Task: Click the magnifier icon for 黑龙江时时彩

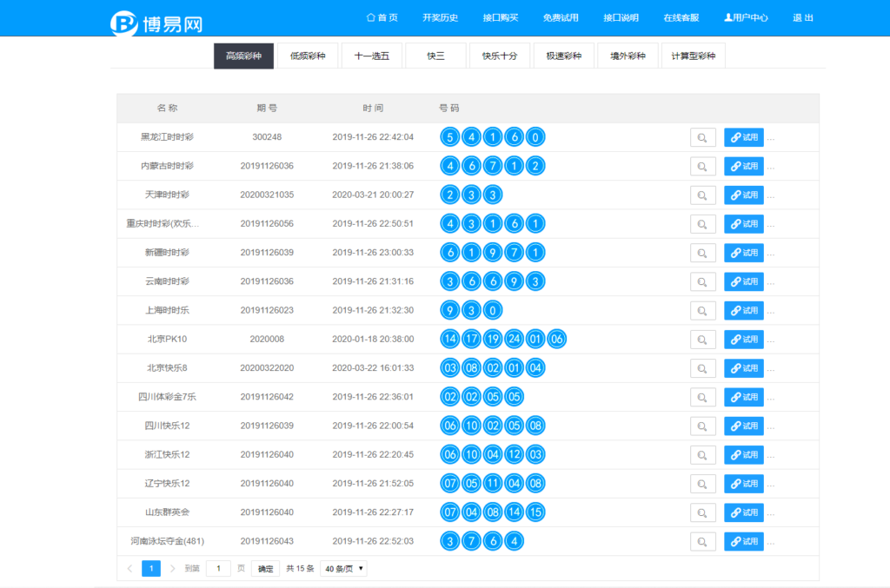Action: tap(702, 136)
